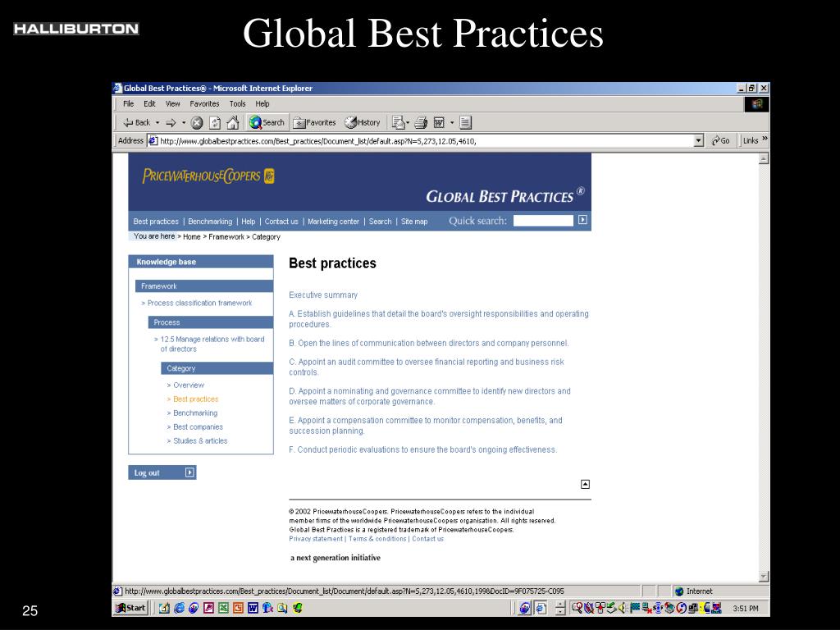Open the History toolbar button

tap(362, 123)
